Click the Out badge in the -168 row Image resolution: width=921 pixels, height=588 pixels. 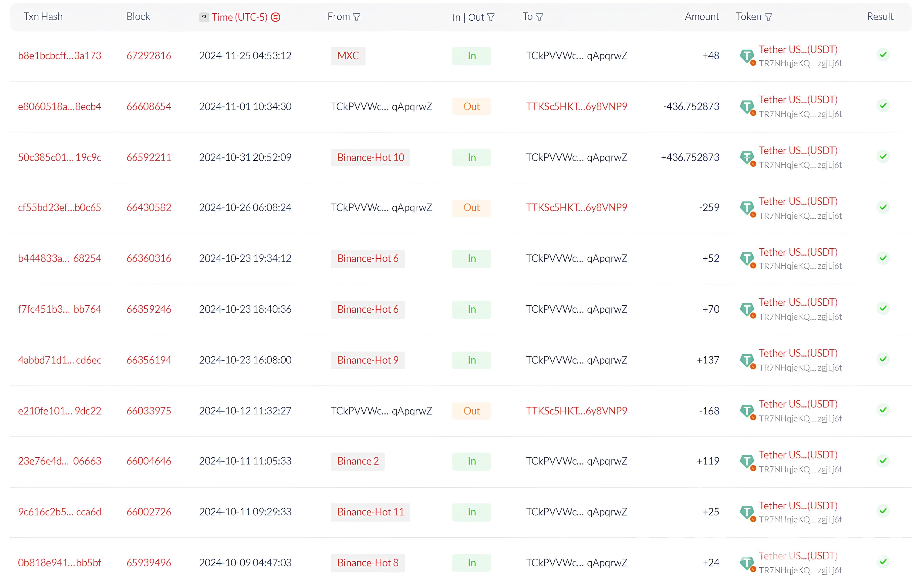click(471, 411)
